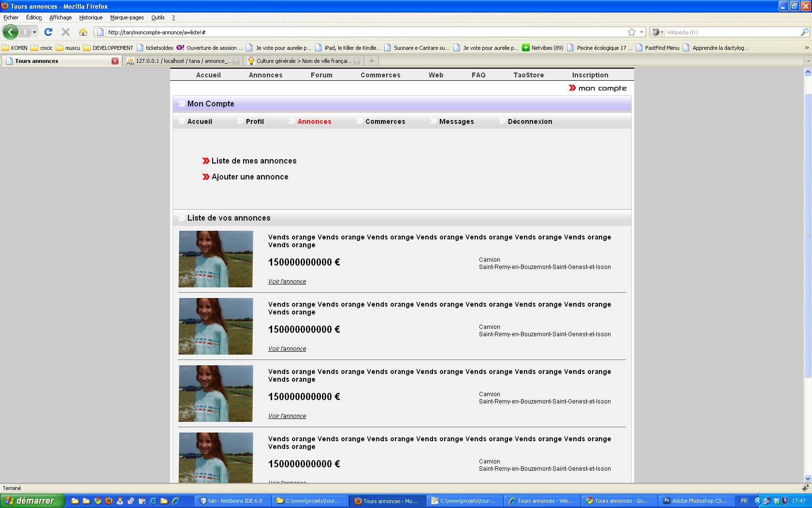
Task: Launch Firefox from the quick launch bar
Action: pos(109,501)
